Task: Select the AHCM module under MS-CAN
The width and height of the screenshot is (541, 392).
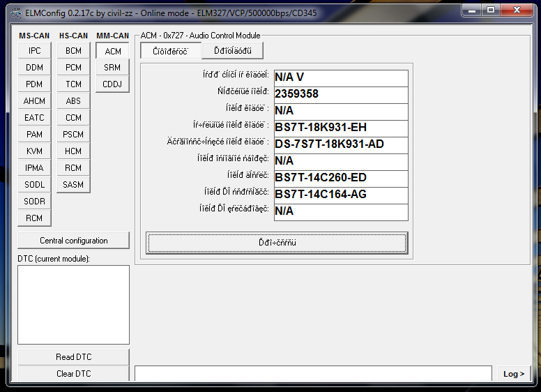Action: coord(34,101)
